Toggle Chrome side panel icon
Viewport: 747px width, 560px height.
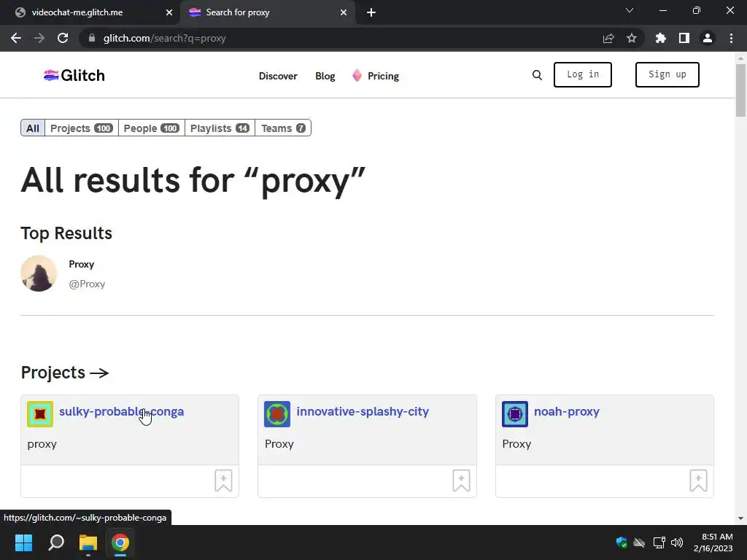tap(684, 38)
